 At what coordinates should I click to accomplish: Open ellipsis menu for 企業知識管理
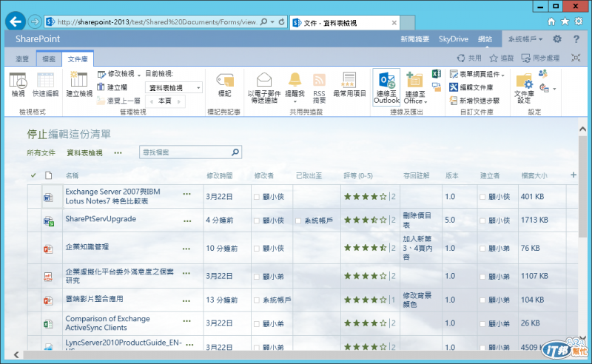tap(186, 249)
